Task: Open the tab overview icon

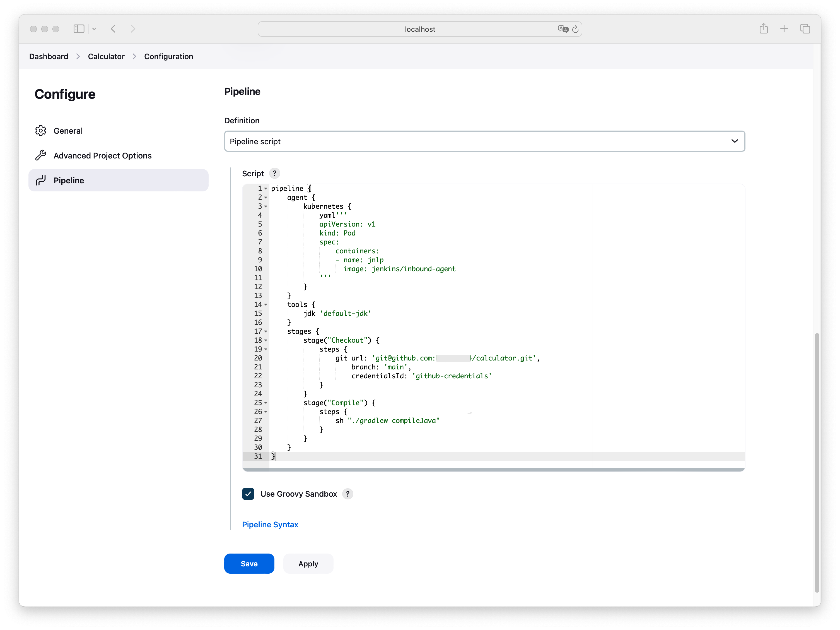Action: pyautogui.click(x=805, y=29)
